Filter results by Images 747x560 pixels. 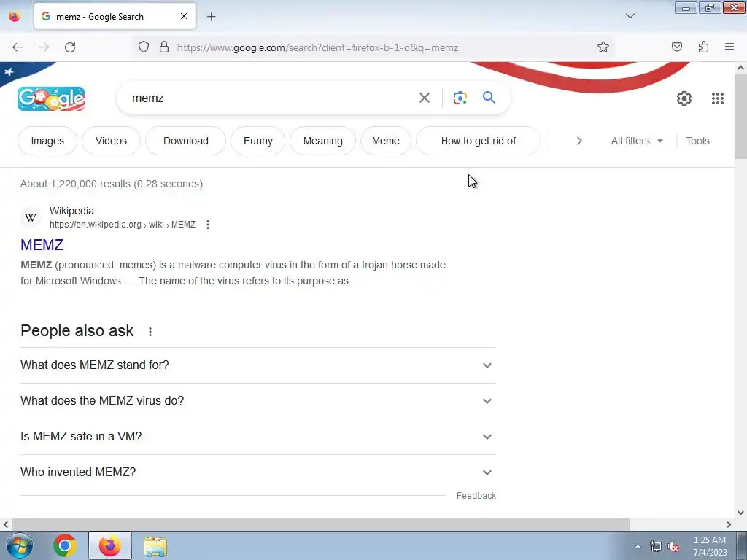pyautogui.click(x=47, y=141)
